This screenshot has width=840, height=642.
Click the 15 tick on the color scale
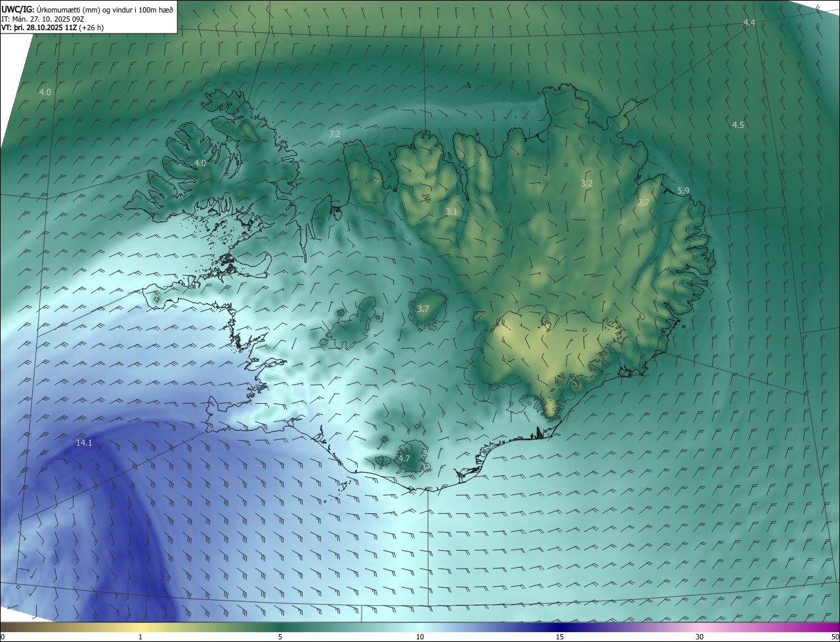click(x=560, y=637)
